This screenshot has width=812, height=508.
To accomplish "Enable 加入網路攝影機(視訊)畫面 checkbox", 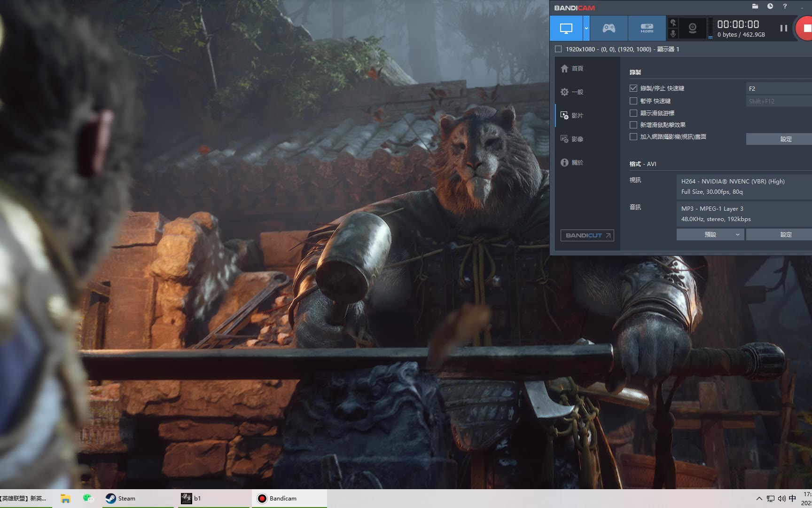I will 633,137.
